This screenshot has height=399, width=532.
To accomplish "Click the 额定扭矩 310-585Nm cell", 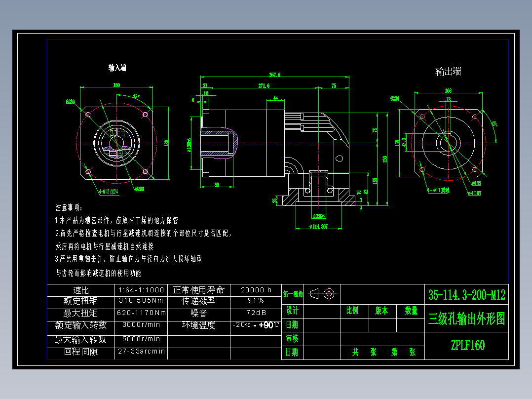I will tap(141, 302).
